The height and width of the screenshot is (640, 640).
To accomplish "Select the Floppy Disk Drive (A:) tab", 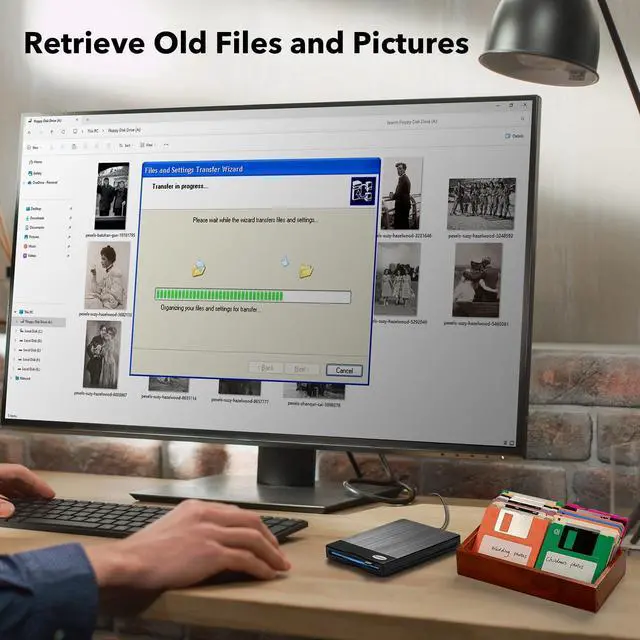I will pos(49,120).
